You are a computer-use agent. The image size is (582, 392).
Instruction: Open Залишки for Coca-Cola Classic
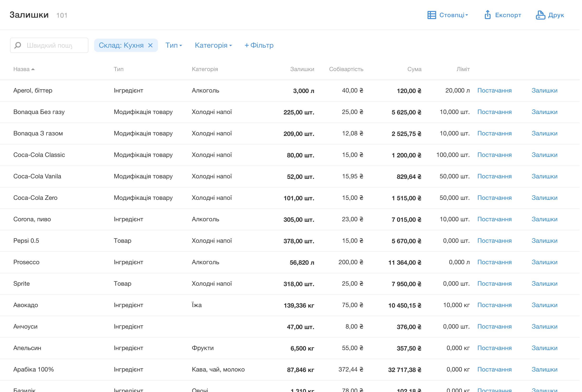544,155
